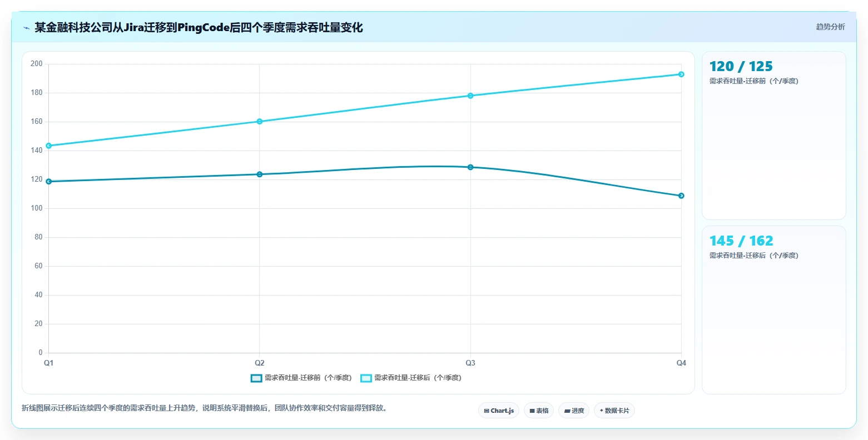Click the 200 y-axis label

37,64
